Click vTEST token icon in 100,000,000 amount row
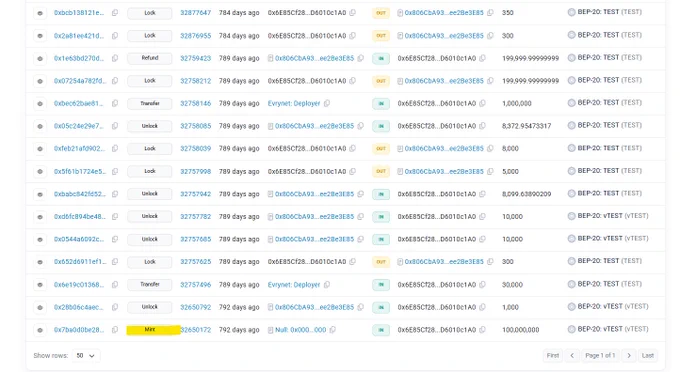The width and height of the screenshot is (680, 372). click(572, 330)
